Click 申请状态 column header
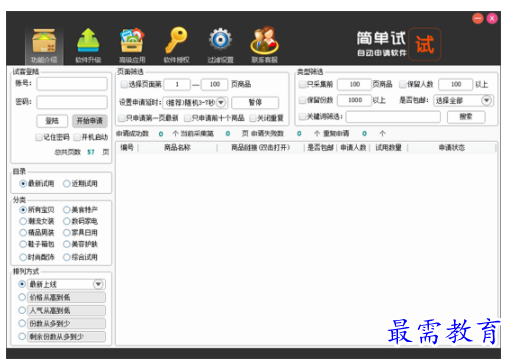Image resolution: width=509 pixels, height=363 pixels. pos(452,148)
